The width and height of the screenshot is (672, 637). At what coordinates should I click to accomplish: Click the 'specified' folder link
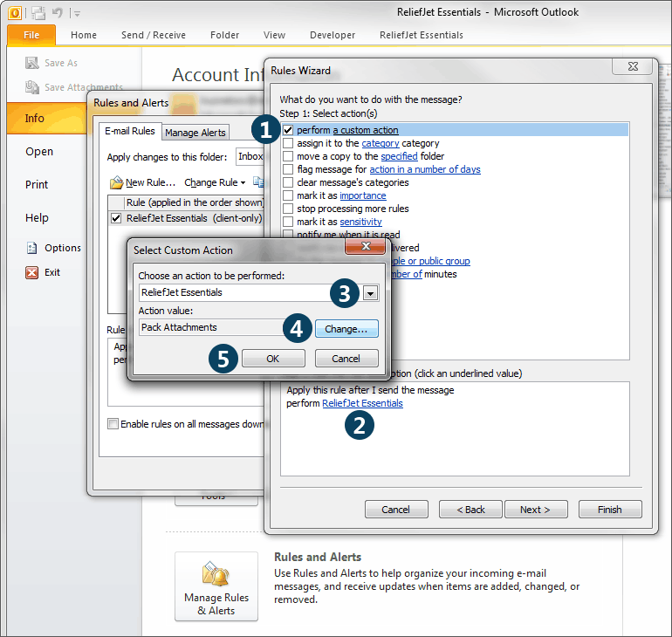399,156
